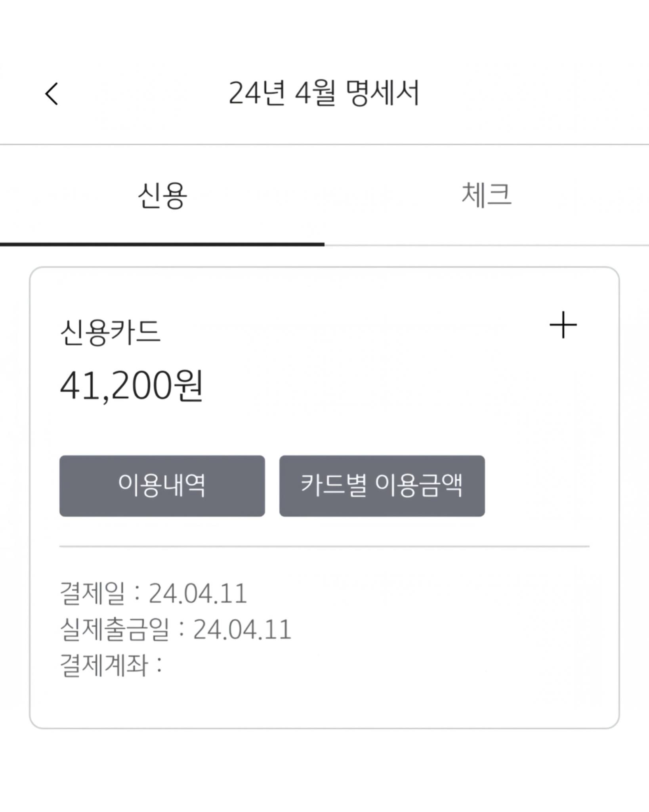Click the gray line beneath the 체크 tab

(487, 245)
